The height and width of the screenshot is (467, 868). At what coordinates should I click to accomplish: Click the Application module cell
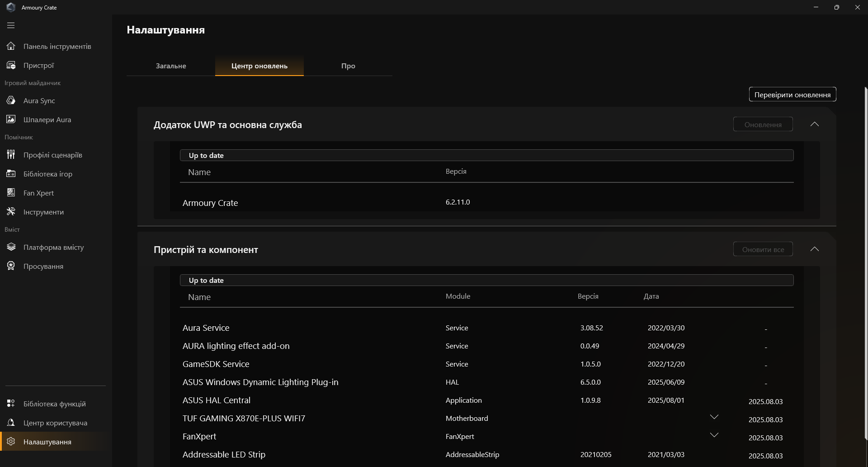click(x=464, y=400)
